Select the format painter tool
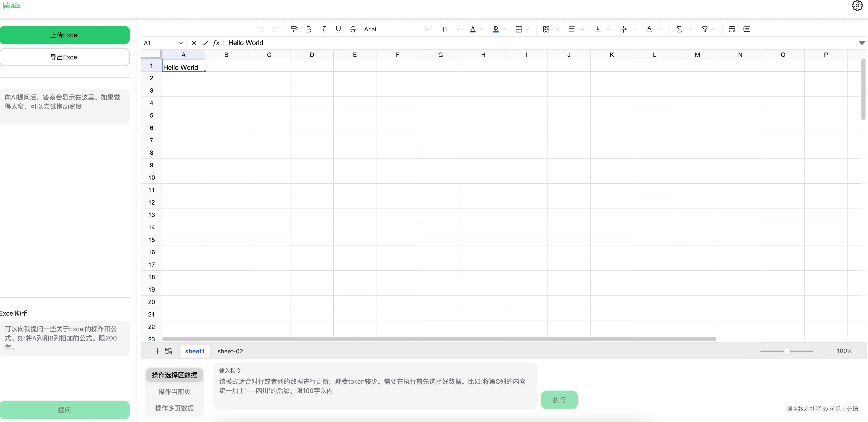 point(294,29)
